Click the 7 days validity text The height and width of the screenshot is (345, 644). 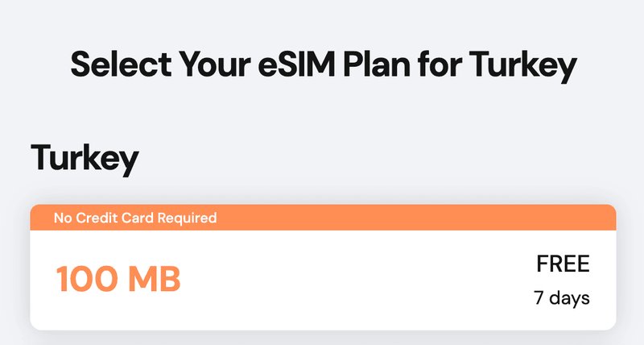pyautogui.click(x=562, y=297)
